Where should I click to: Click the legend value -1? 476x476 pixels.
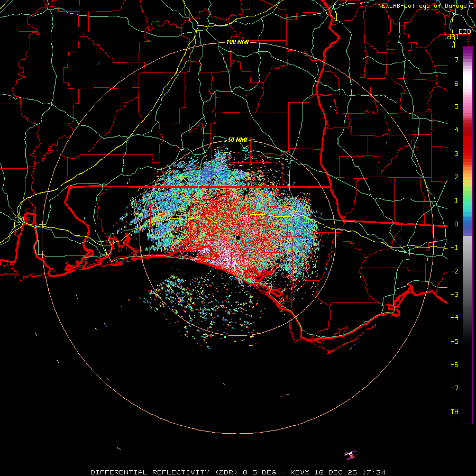coord(454,248)
